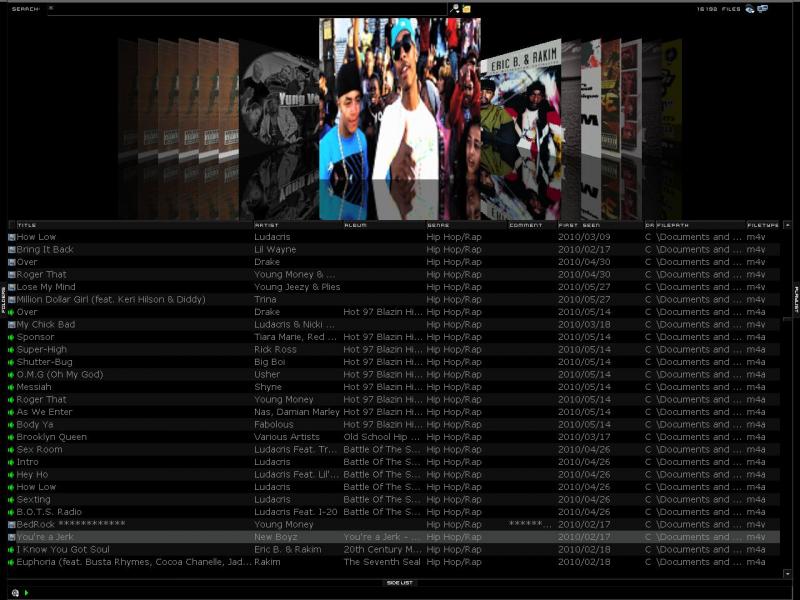Screen dimensions: 800x600
Task: Click inside the SEARCH input field
Action: [x=247, y=9]
